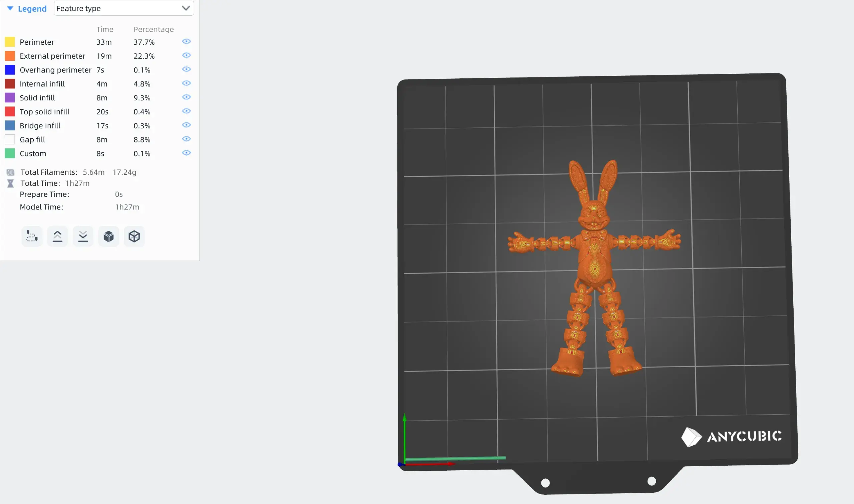Image resolution: width=854 pixels, height=504 pixels.
Task: Click the "Percentage" column header
Action: [154, 29]
